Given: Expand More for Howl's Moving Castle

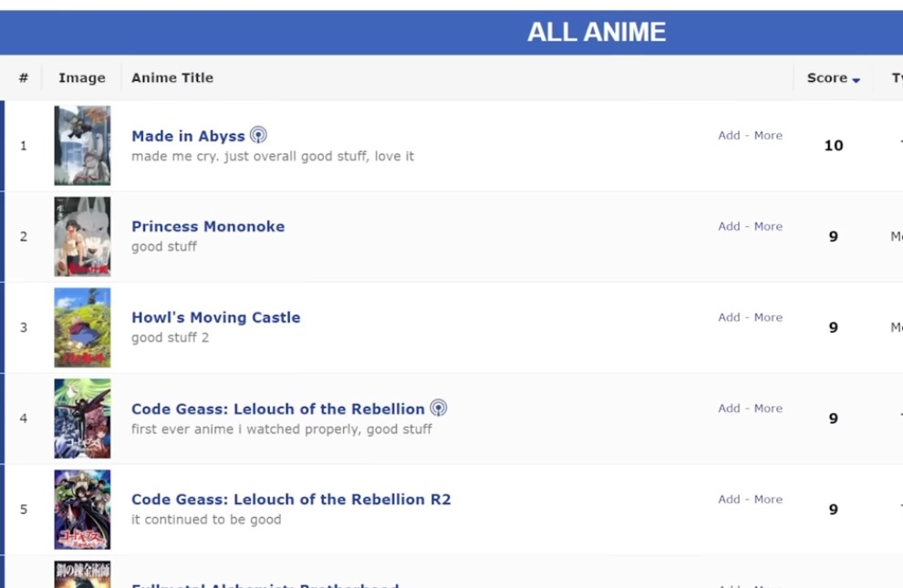Looking at the screenshot, I should tap(767, 317).
